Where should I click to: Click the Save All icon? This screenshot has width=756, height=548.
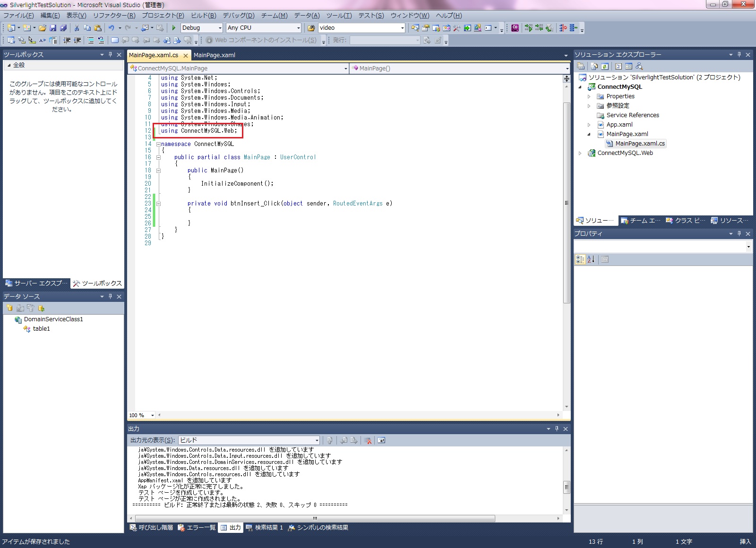pos(63,28)
